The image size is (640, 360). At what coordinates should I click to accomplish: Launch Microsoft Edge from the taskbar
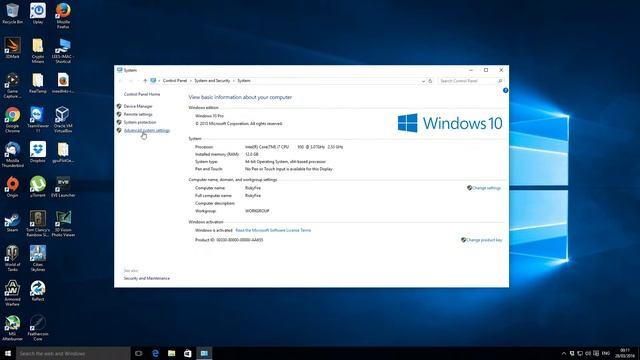(x=155, y=353)
